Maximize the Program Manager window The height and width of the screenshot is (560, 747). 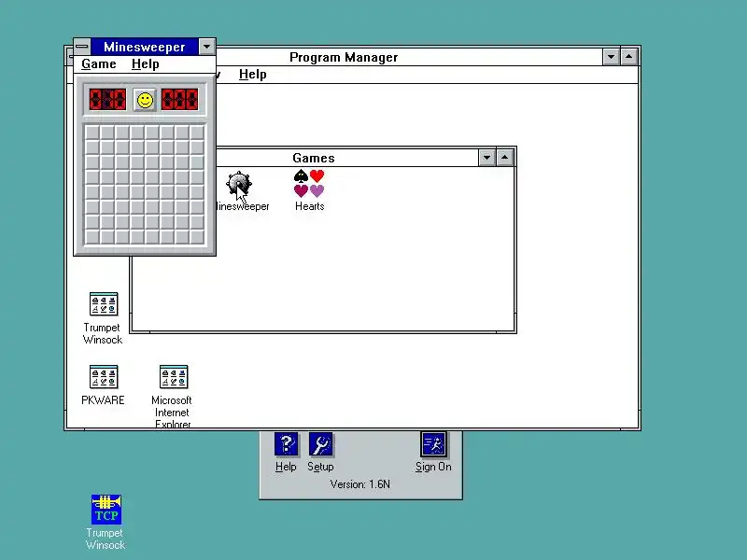click(628, 57)
